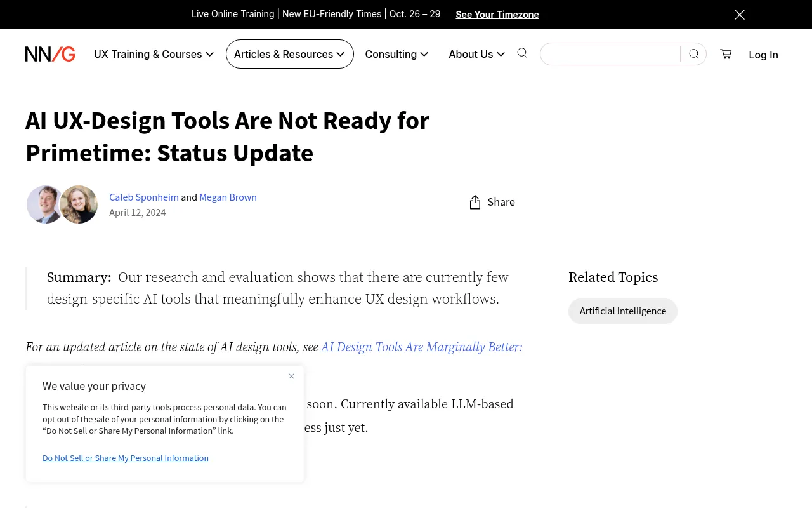Screen dimensions: 812x508
Task: Open the shopping cart
Action: tap(726, 54)
